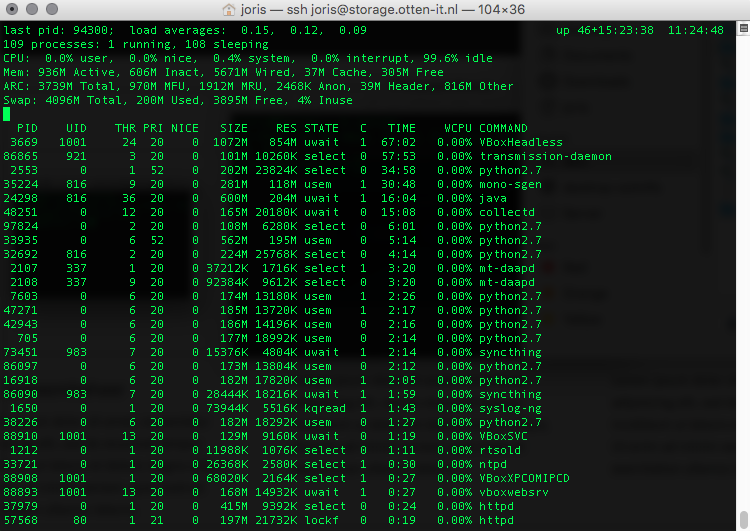Click the rtsold command name
This screenshot has width=750, height=531.
pos(500,450)
